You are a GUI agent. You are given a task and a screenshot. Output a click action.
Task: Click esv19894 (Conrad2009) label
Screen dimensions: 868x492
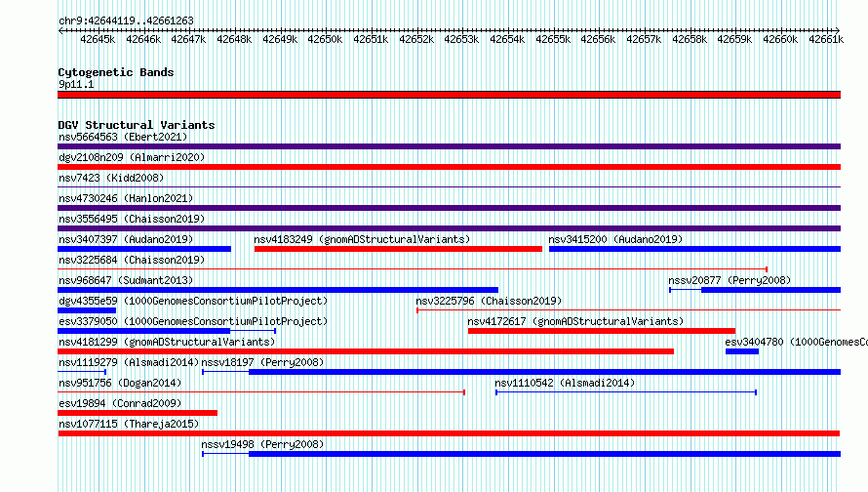pos(120,403)
